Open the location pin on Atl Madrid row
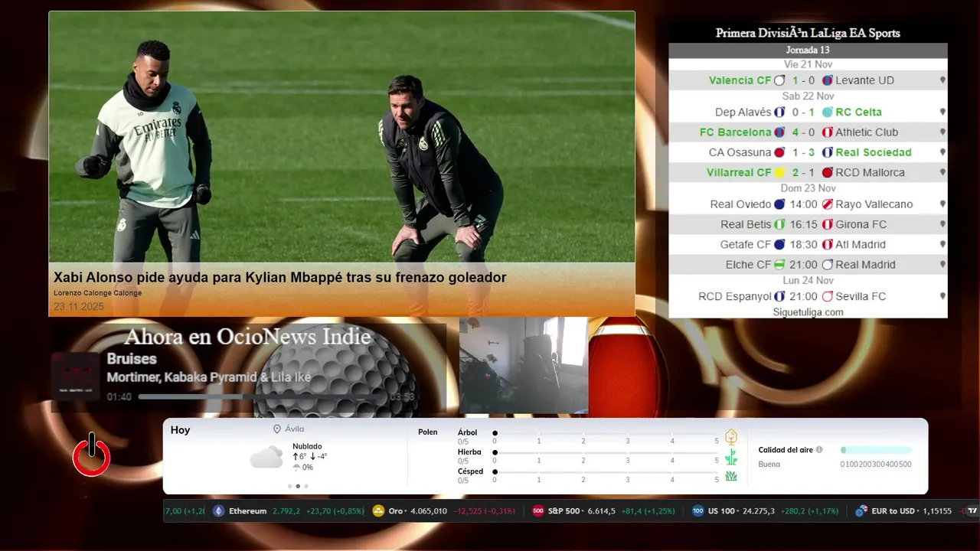 [x=942, y=245]
